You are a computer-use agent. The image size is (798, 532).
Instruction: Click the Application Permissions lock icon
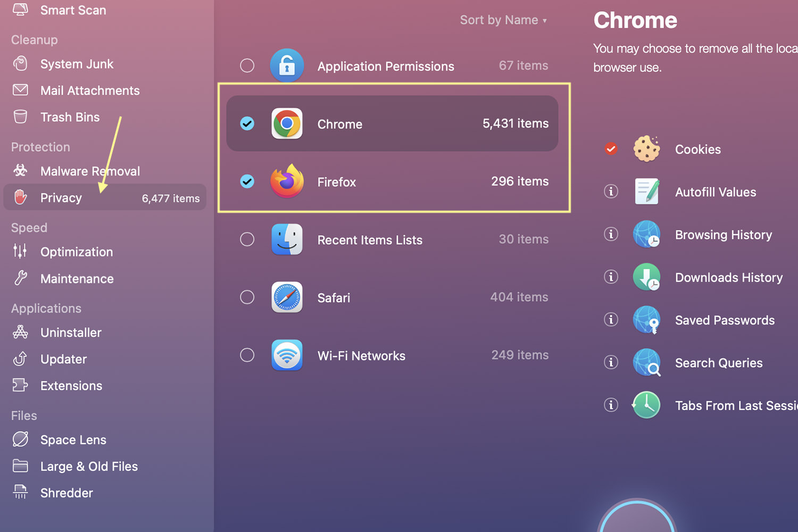(x=287, y=65)
